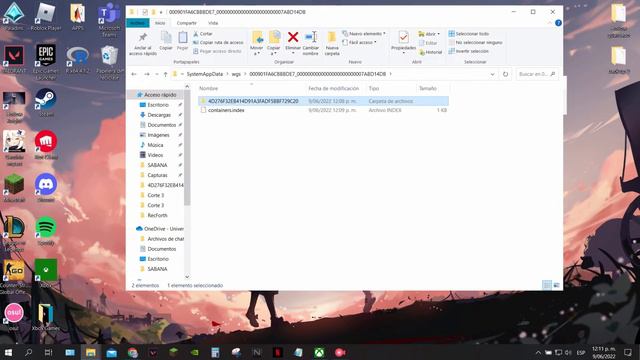Open Windows Start menu
This screenshot has height=360, width=640.
pyautogui.click(x=8, y=352)
